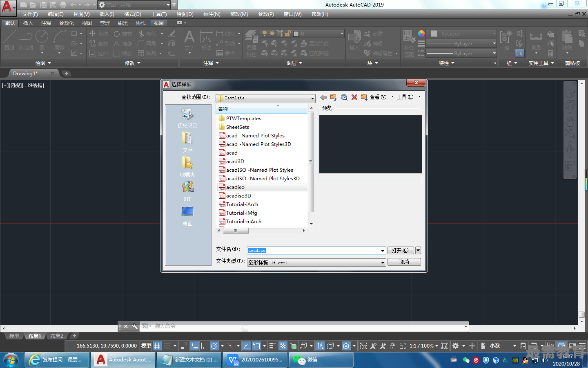Screen dimensions: 588x368
Task: Expand the 查找范围 Template folder dropdown
Action: pos(312,98)
